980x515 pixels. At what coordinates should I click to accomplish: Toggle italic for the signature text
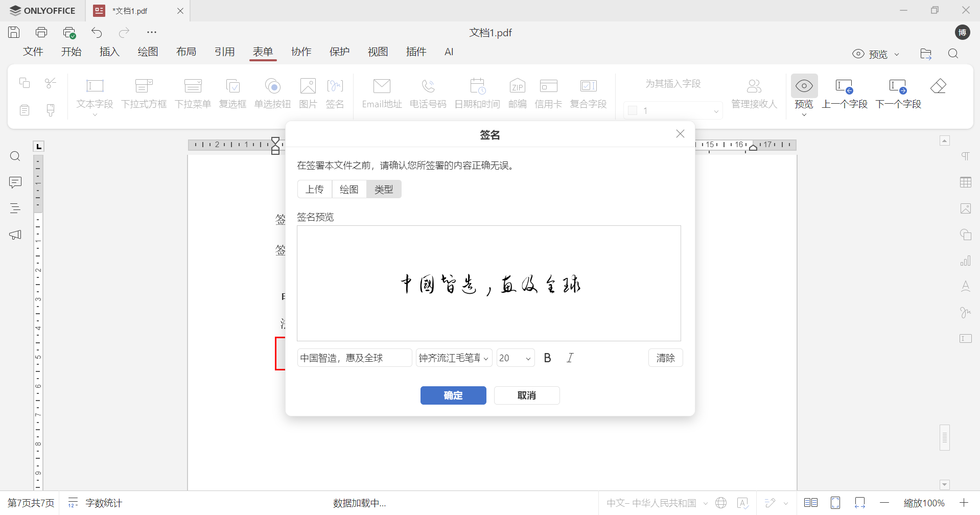click(x=570, y=358)
